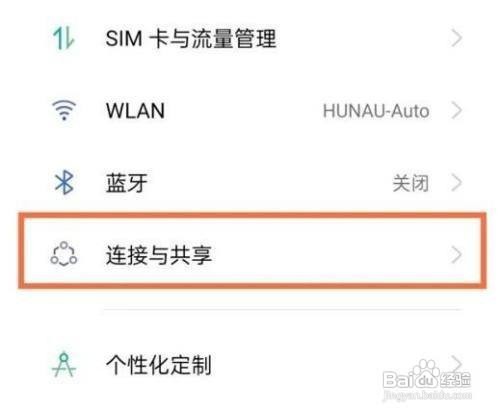
Task: Expand WLAN row chevron arrow
Action: click(x=457, y=110)
